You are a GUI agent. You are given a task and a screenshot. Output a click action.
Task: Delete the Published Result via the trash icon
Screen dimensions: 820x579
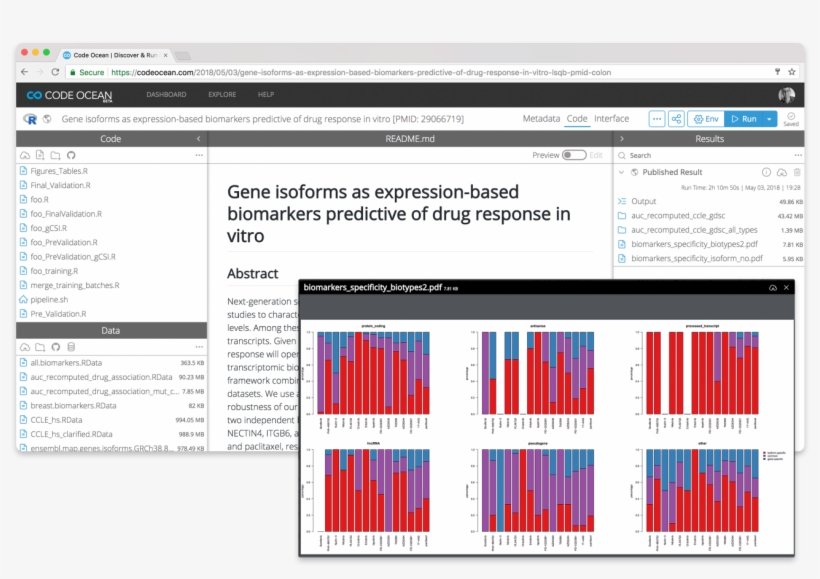coord(797,172)
